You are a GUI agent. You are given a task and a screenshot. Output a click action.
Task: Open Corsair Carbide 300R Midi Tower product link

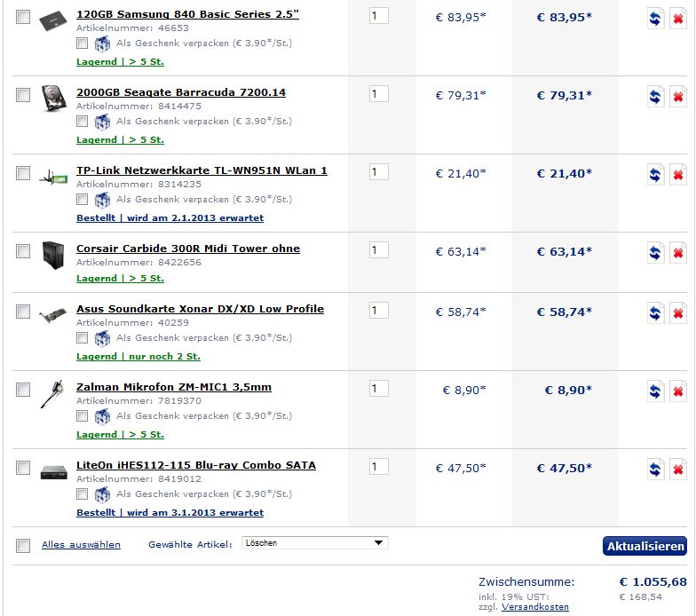point(188,249)
